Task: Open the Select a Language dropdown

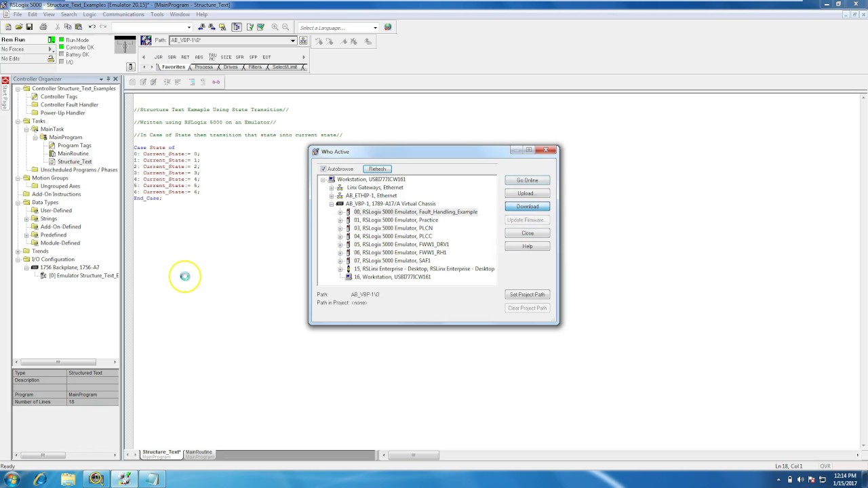Action: 375,28
